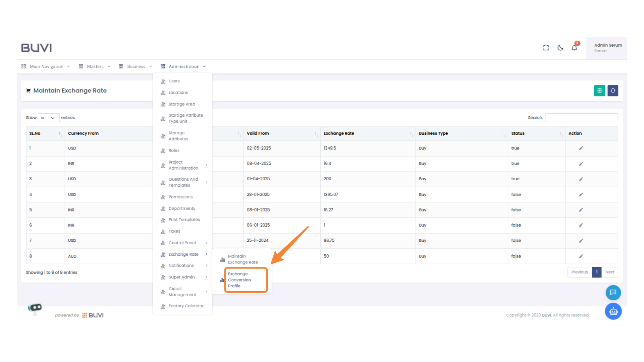Click the blue refresh icon
Viewport: 644px width, 362px height.
click(x=613, y=90)
